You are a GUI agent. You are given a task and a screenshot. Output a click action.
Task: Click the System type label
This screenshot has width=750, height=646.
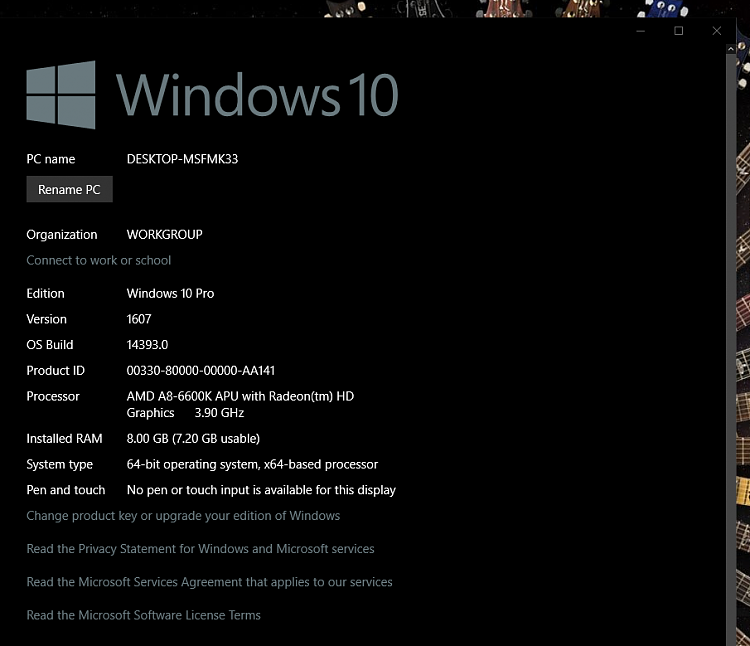60,464
